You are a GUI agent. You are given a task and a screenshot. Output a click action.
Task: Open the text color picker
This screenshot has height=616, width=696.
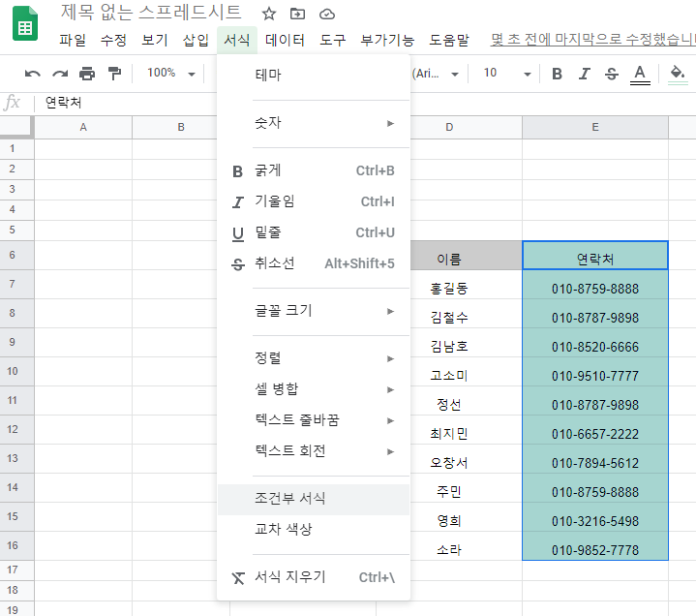pos(640,75)
